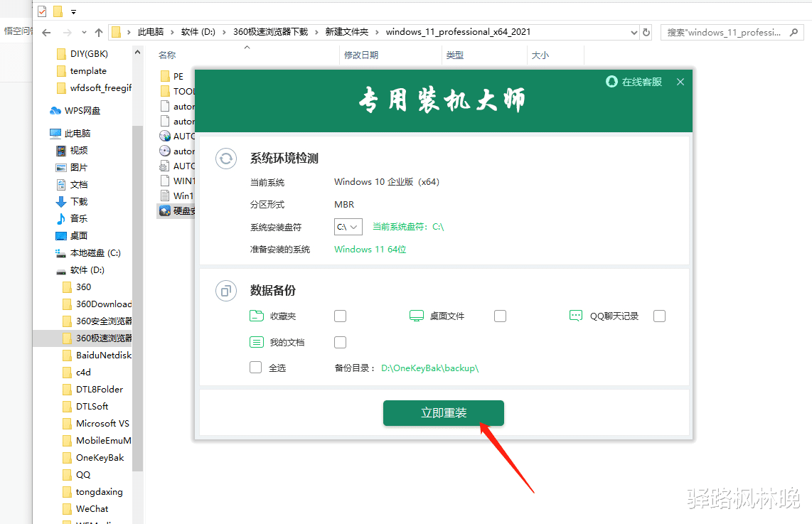Check the 全选 select-all box
This screenshot has height=524, width=812.
click(255, 368)
